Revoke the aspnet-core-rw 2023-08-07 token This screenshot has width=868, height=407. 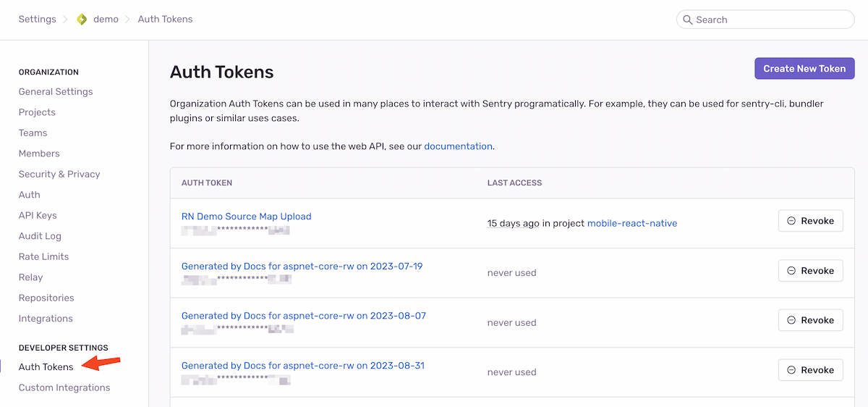click(x=810, y=320)
